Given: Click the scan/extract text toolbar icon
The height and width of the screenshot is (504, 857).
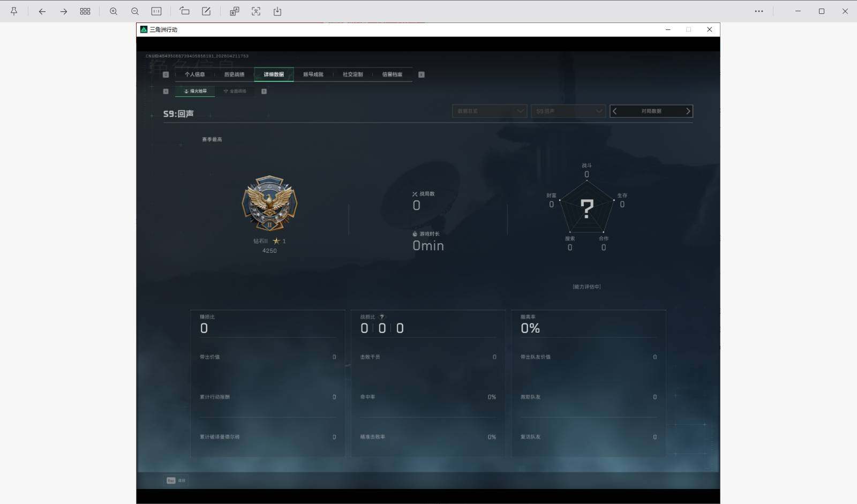Looking at the screenshot, I should (x=256, y=11).
